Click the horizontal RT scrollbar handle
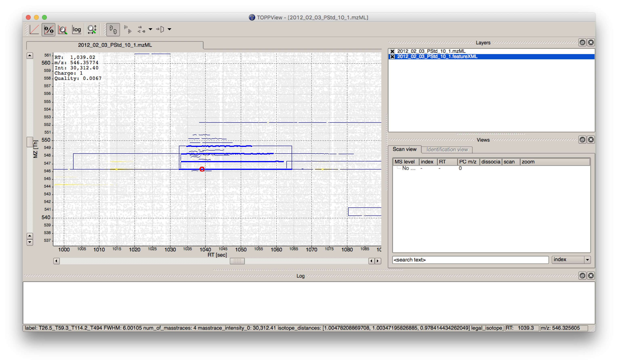618x364 pixels. tap(237, 261)
